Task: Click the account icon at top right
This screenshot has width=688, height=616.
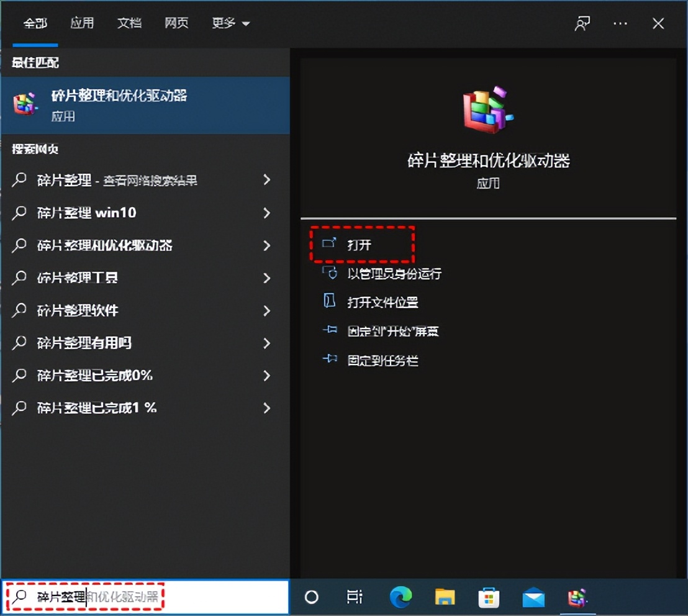Action: tap(582, 22)
